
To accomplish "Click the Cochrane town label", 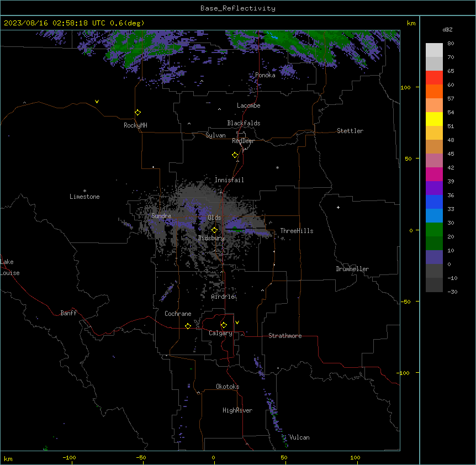I will [178, 314].
